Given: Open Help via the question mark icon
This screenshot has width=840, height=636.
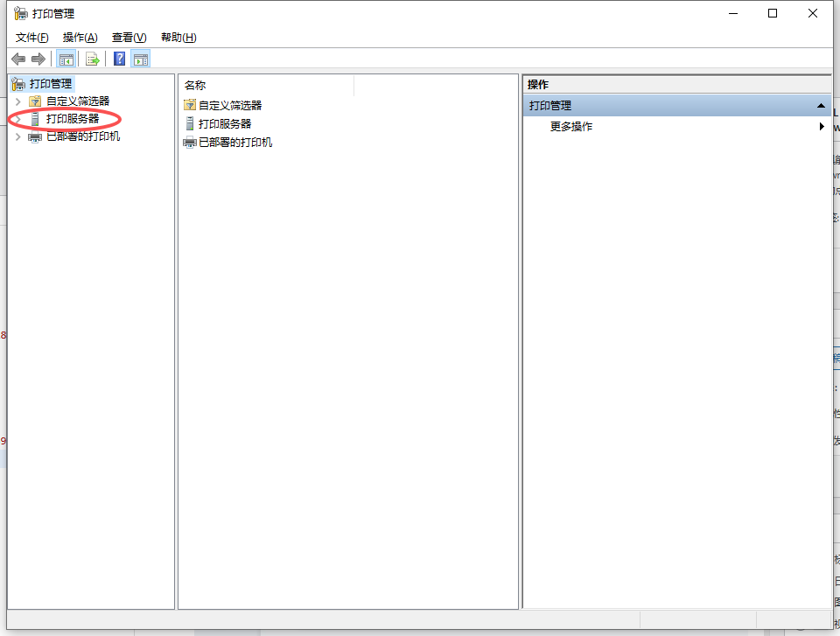Looking at the screenshot, I should 120,59.
